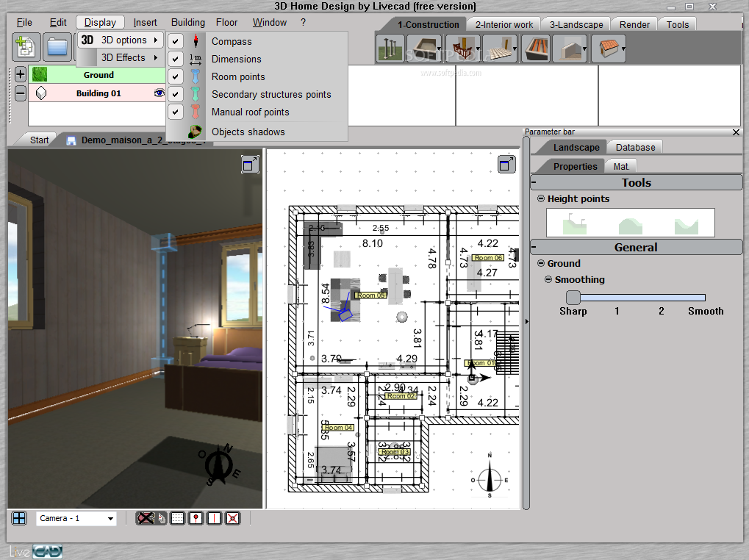
Task: Click the quad-view layout icon bottom left
Action: pos(18,518)
